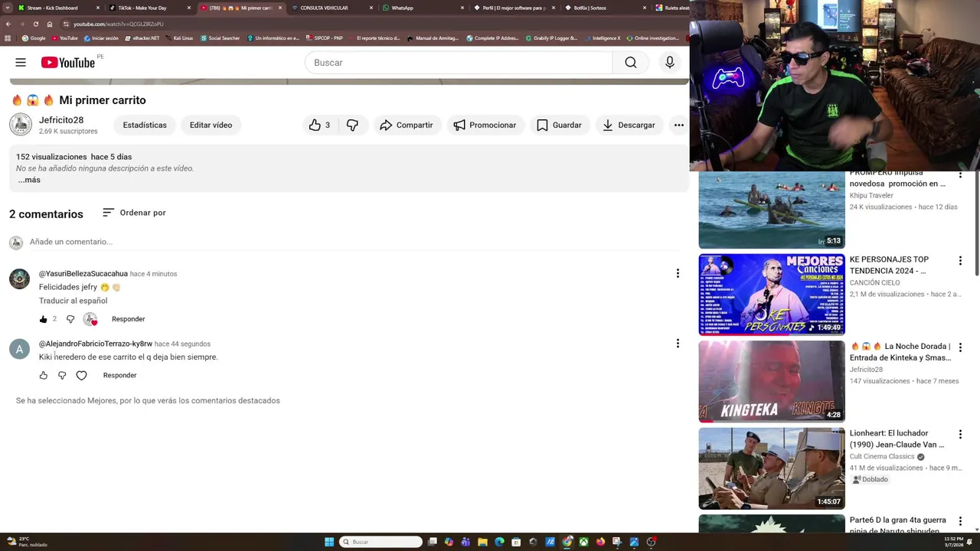Open Kali Linux bookmark
The image size is (980, 551).
tap(178, 37)
